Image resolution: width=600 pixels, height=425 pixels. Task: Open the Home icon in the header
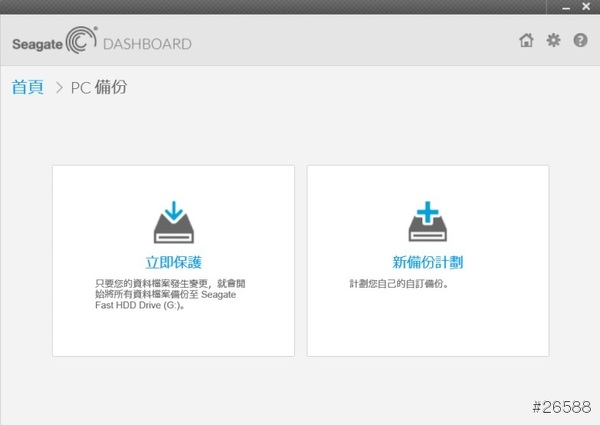click(x=526, y=40)
